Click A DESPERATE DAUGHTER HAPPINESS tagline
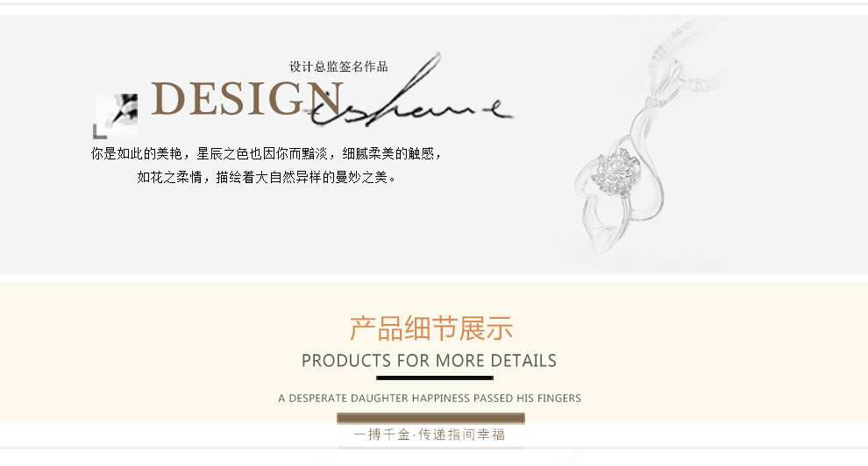Screen dimensions: 868x466 [x=430, y=398]
